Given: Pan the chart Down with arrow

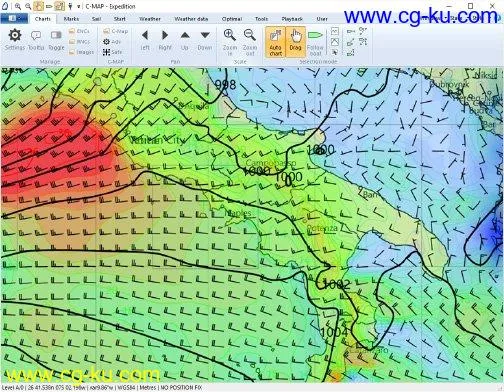Looking at the screenshot, I should (x=205, y=39).
